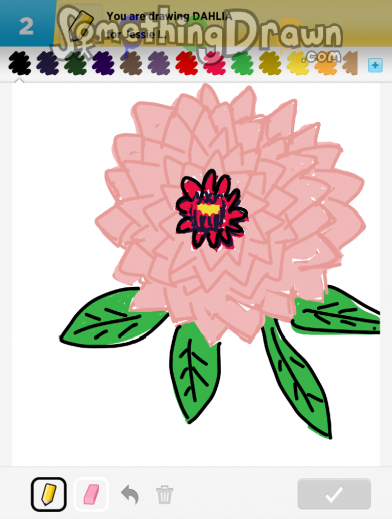Pick the deep indigo color swatch
The width and height of the screenshot is (392, 519).
tap(103, 63)
